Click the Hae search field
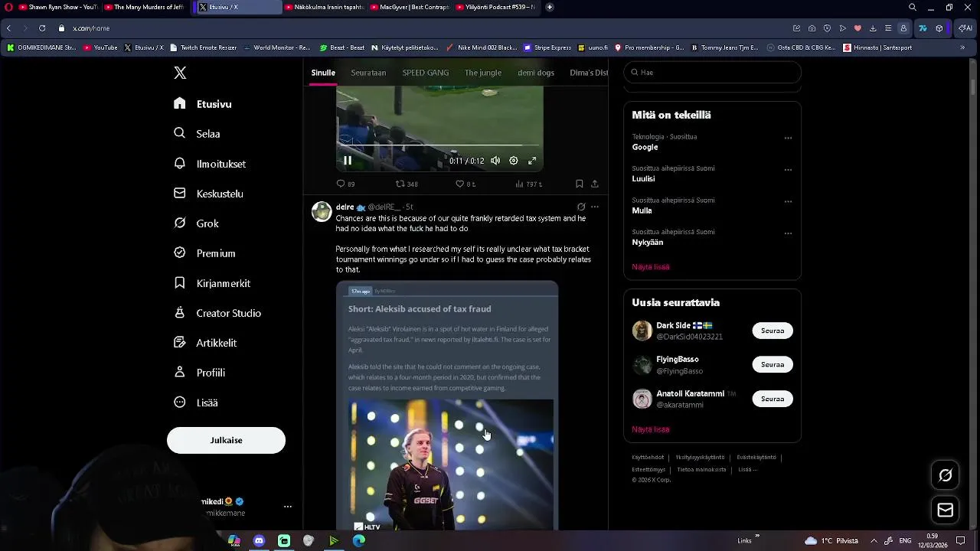Screen dimensions: 980x551 click(712, 73)
